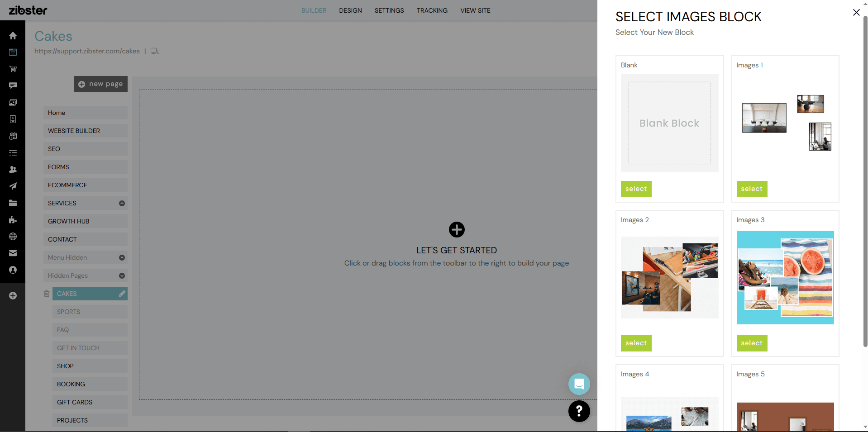Select the Images 3 block
This screenshot has height=432, width=868.
pos(752,343)
